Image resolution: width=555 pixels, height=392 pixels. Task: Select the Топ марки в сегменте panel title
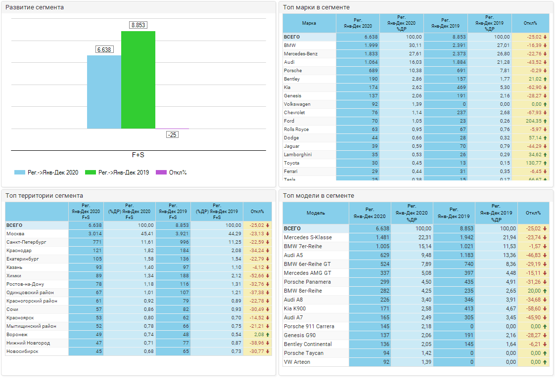click(x=317, y=7)
